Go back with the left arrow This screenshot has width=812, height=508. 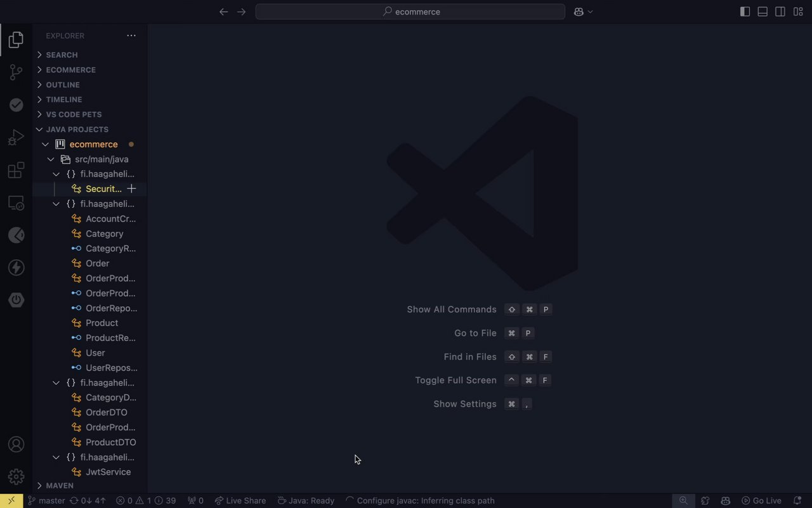[x=223, y=11]
